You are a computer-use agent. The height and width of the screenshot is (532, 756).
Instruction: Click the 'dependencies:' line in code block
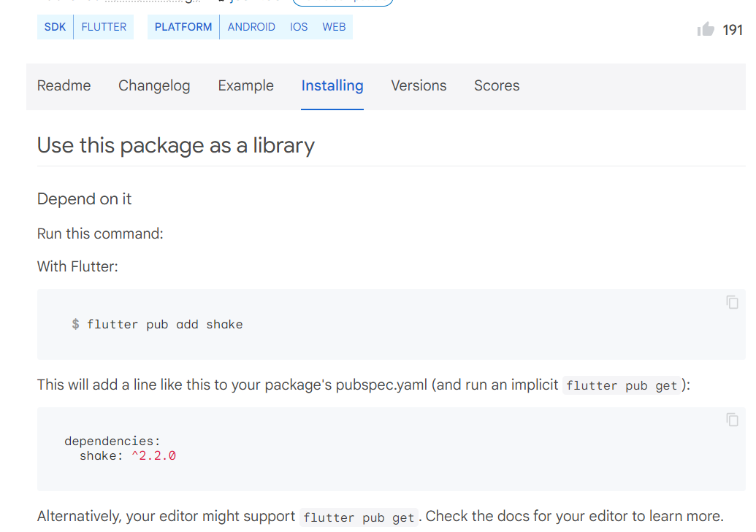[x=112, y=441]
